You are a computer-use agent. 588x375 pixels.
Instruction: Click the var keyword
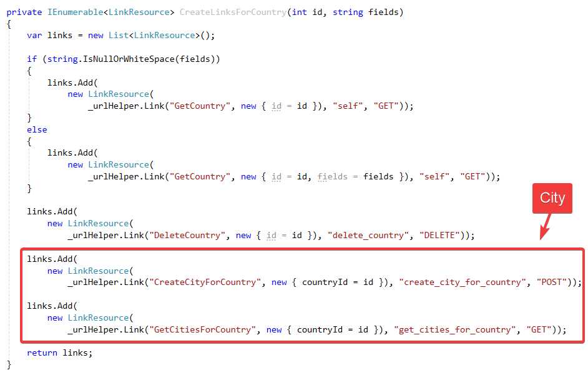point(34,35)
